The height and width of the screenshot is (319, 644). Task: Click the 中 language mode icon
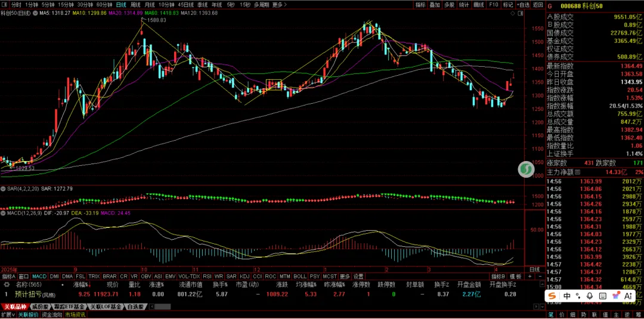pyautogui.click(x=567, y=296)
